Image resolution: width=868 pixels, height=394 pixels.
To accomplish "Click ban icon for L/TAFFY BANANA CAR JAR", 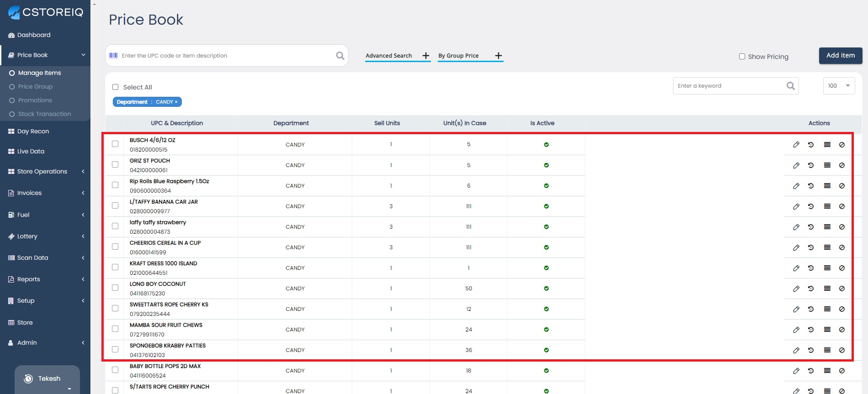I will pos(842,206).
